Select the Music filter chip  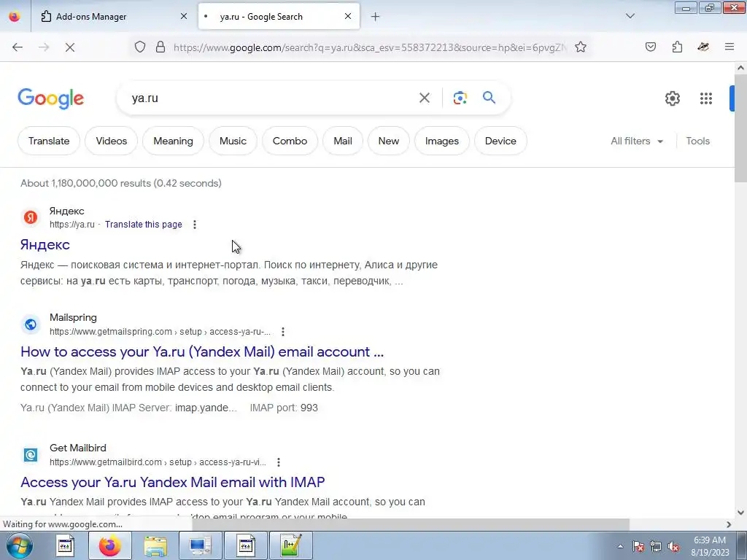233,141
